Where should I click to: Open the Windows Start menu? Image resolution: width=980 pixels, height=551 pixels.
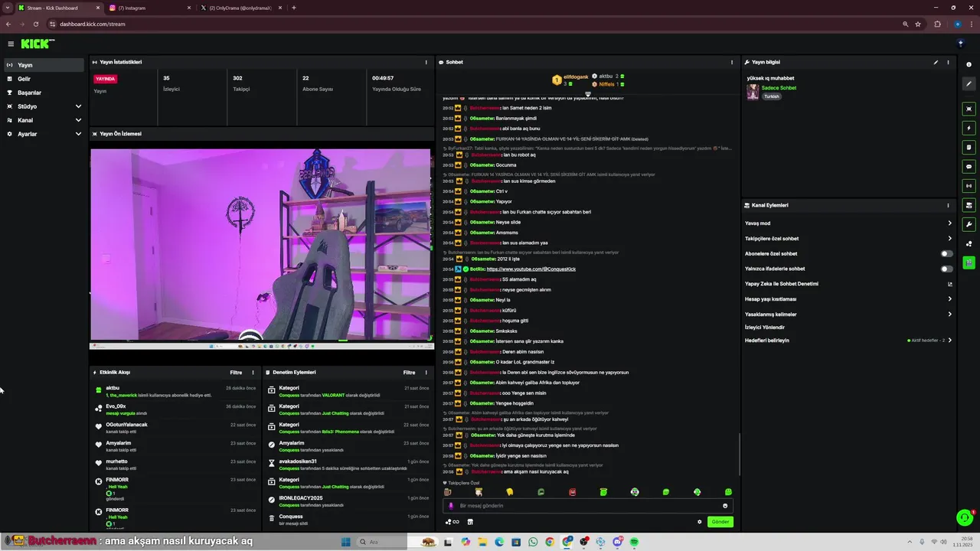click(x=345, y=542)
